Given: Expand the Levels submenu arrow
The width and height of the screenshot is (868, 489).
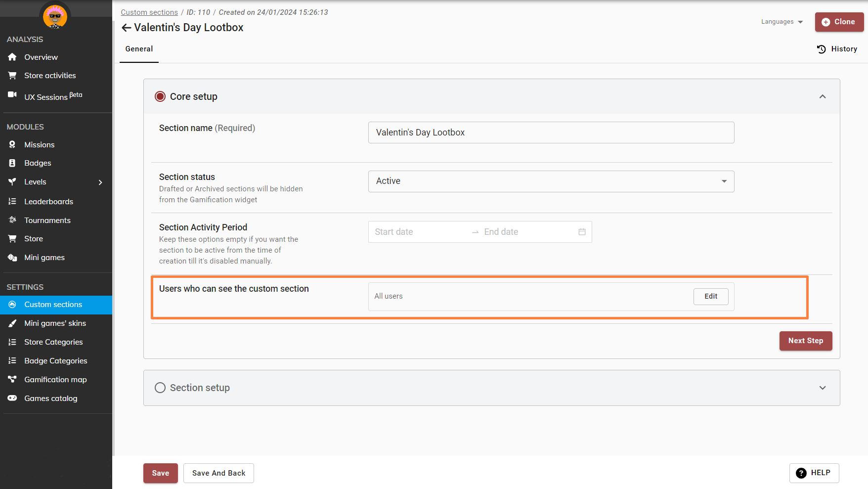Looking at the screenshot, I should pos(100,182).
